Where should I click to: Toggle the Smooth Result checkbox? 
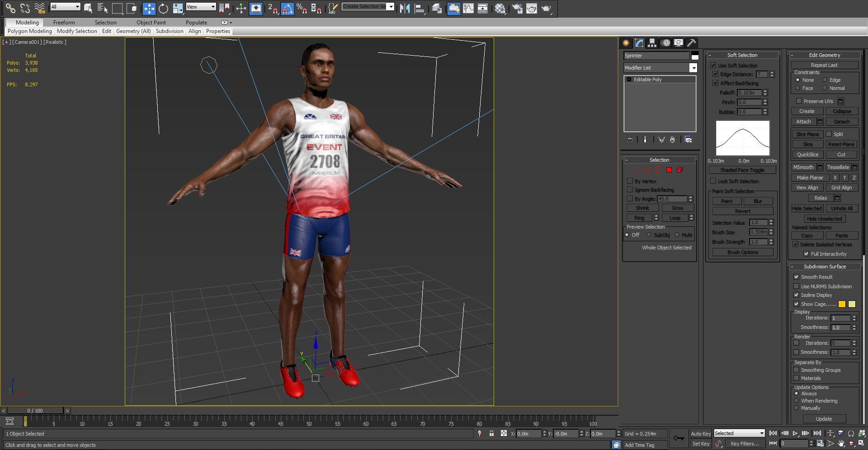point(797,277)
